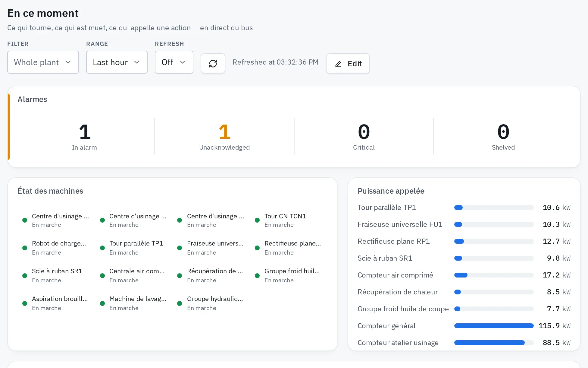Click green status dot of Scie à ruban SR1

pos(25,276)
